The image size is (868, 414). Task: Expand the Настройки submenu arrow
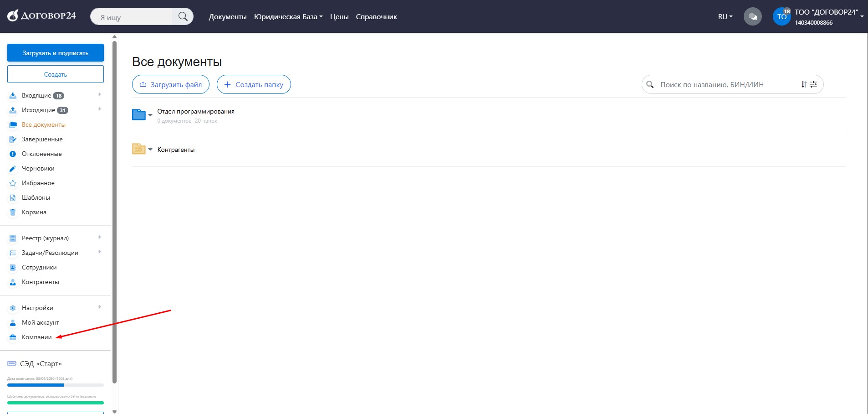[99, 307]
